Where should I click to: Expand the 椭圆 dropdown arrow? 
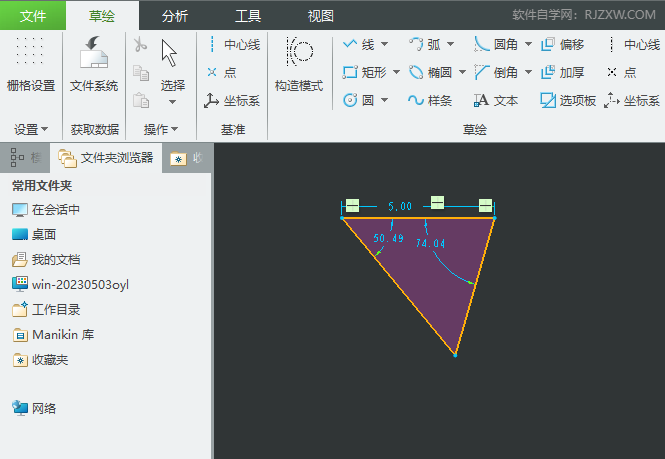pos(462,73)
